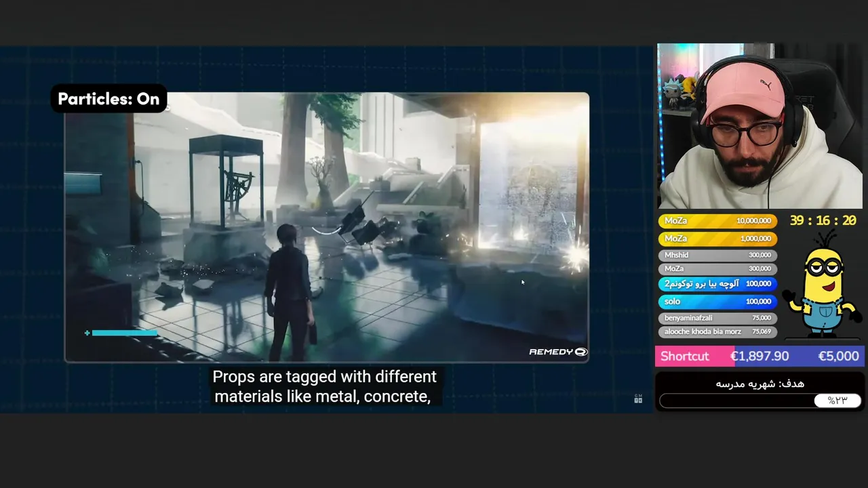The width and height of the screenshot is (868, 488).
Task: Click the streamer webcam feed
Action: (761, 127)
